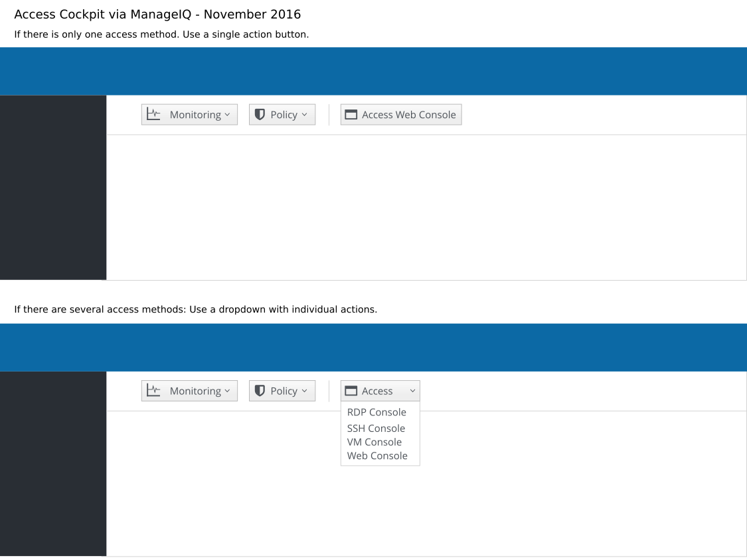The height and width of the screenshot is (560, 747).
Task: Choose VM Console in Access menu
Action: pyautogui.click(x=374, y=443)
